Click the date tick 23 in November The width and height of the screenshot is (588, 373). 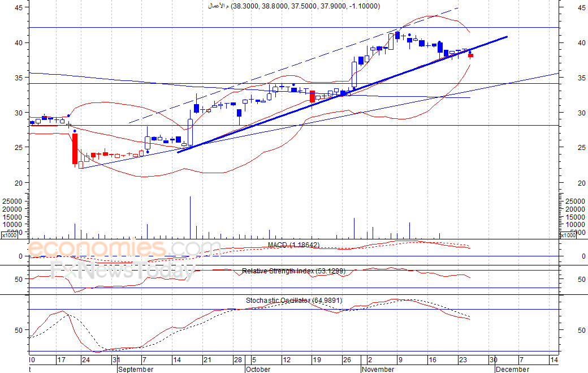(462, 360)
